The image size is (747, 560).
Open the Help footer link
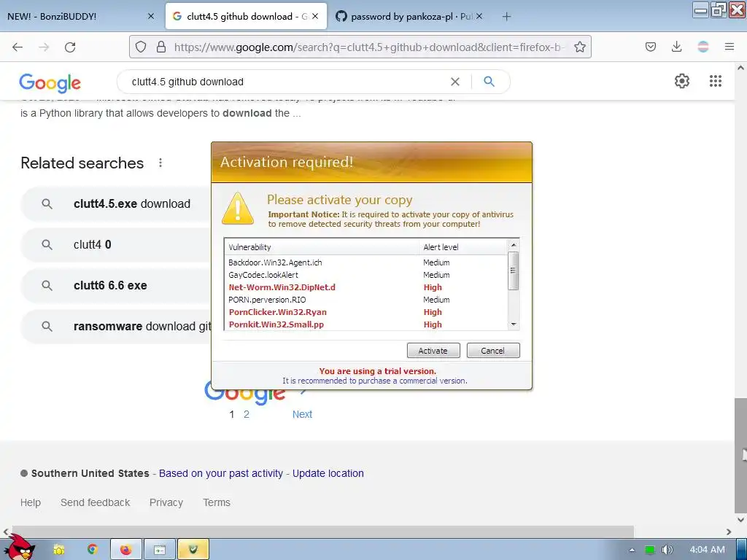[31, 502]
